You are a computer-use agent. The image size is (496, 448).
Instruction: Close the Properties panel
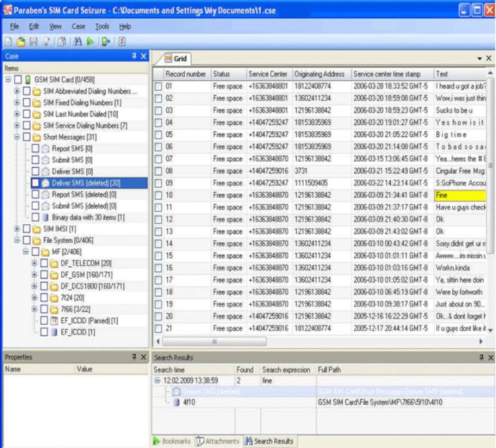(144, 357)
